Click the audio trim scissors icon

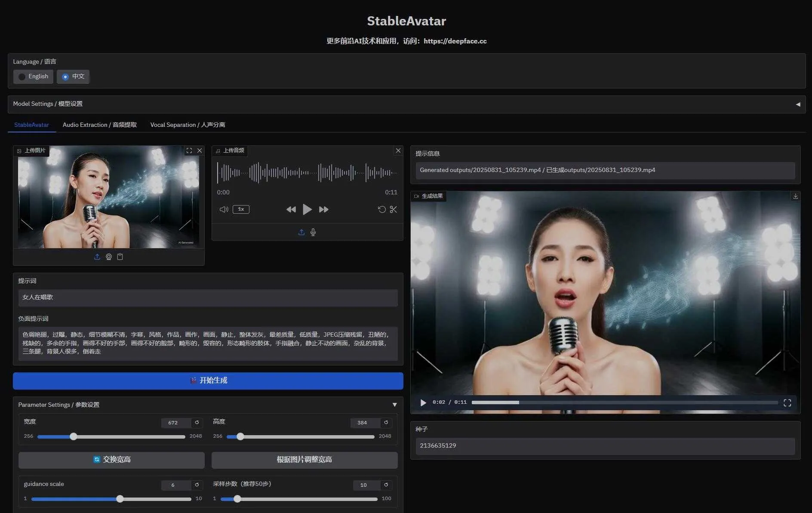(x=393, y=209)
